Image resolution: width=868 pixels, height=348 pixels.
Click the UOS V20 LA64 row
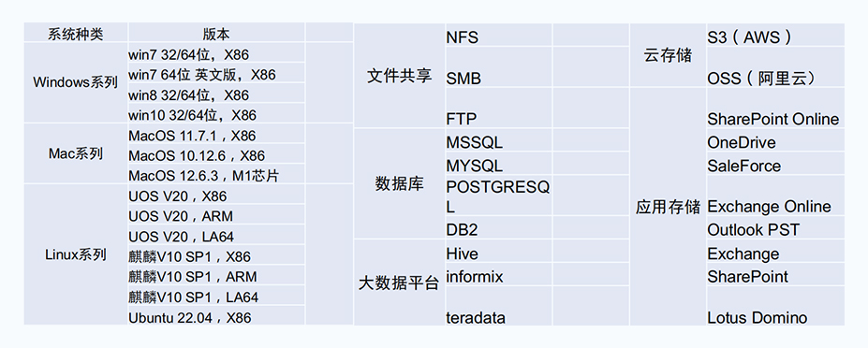pos(216,237)
